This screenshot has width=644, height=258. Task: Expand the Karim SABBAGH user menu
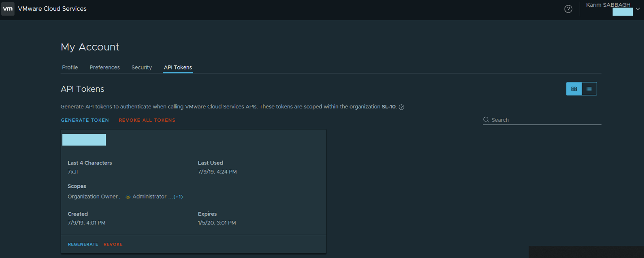pos(638,9)
